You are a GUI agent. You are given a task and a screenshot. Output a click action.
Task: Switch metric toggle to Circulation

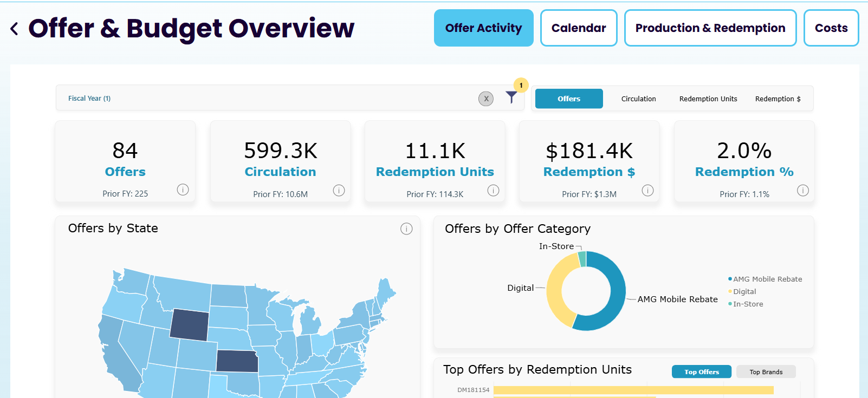coord(638,99)
